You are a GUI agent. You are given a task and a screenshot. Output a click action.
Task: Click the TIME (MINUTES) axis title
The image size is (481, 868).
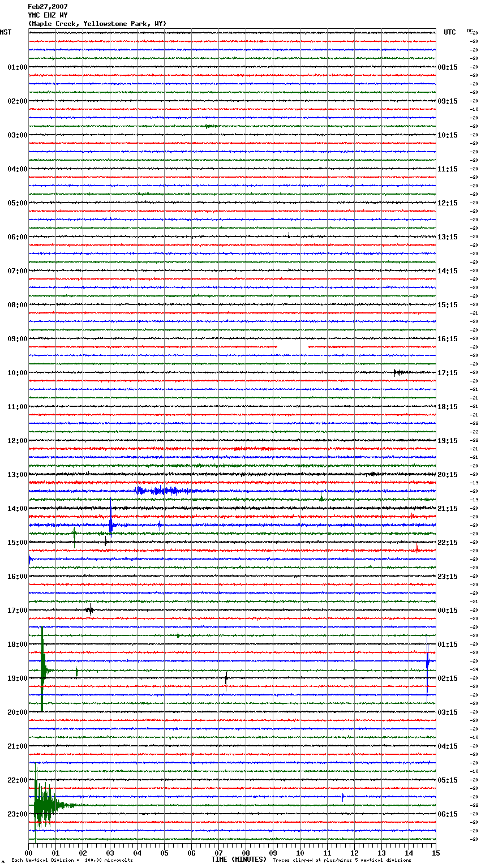(239, 860)
